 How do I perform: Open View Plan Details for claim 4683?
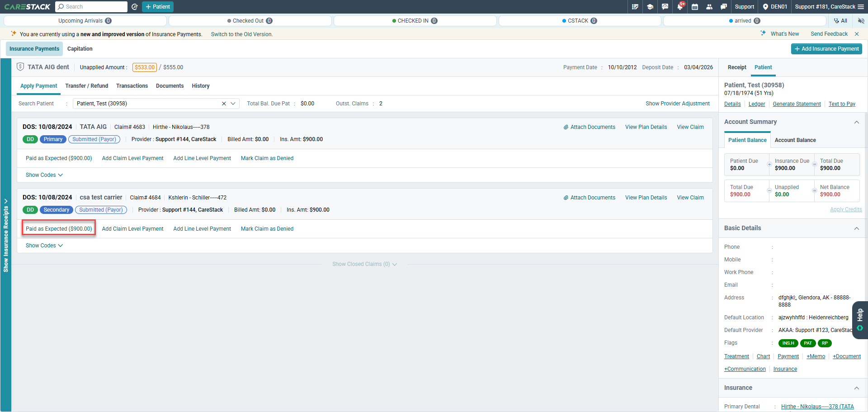click(x=646, y=127)
